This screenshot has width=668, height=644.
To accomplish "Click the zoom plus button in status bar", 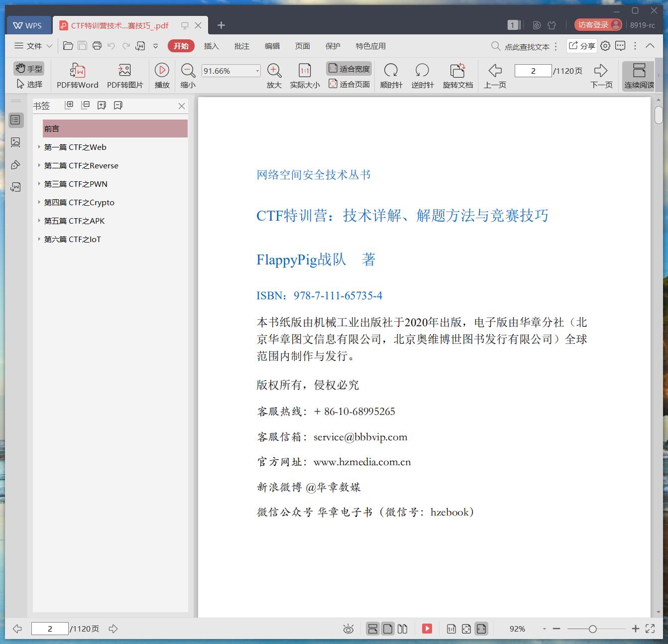I will (x=635, y=629).
